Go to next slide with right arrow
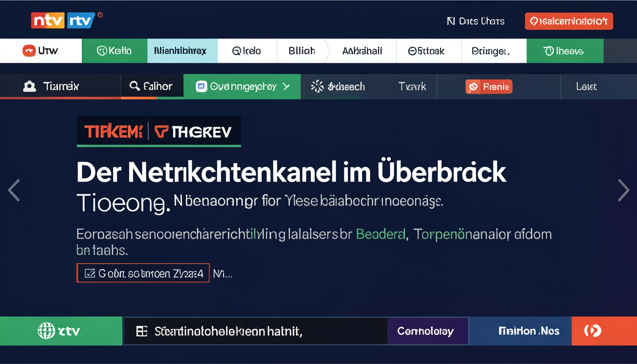Screen dimensions: 637x364 tap(623, 190)
